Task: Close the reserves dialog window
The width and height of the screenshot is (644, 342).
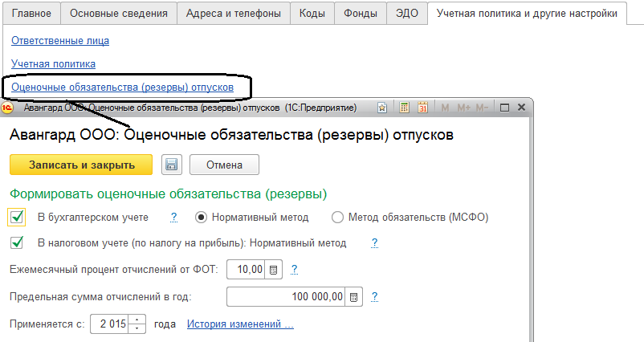Action: coord(522,107)
